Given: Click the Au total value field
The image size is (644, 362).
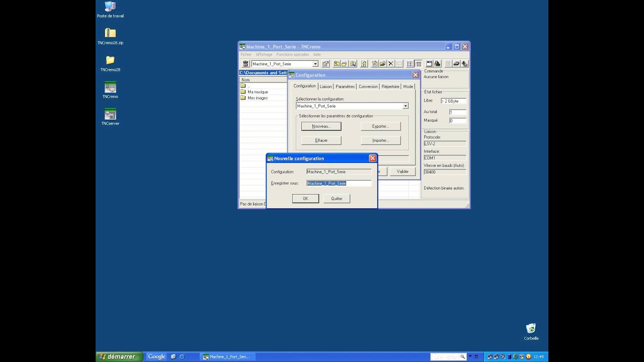Looking at the screenshot, I should pyautogui.click(x=457, y=112).
